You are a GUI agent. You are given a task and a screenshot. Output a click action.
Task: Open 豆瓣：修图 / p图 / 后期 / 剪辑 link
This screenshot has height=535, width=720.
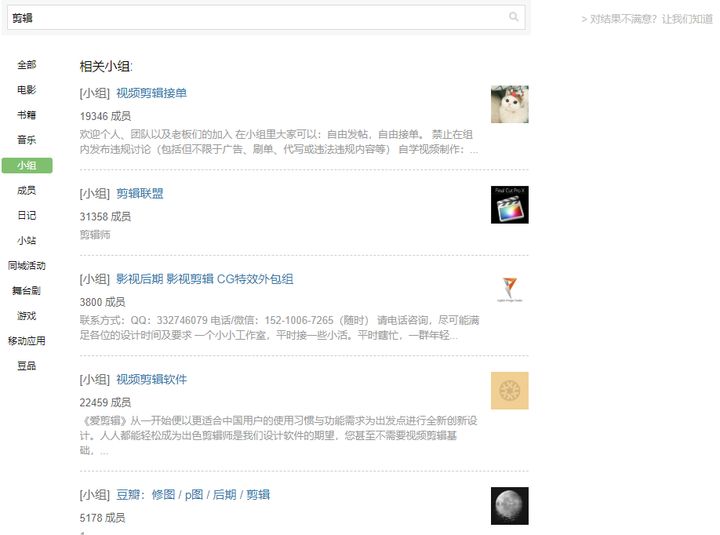click(x=193, y=495)
